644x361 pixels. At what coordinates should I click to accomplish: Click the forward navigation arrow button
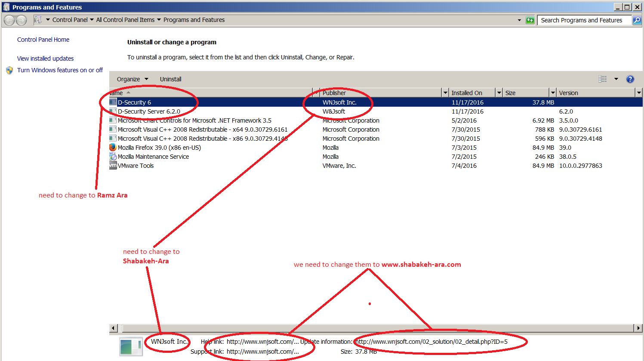point(21,20)
